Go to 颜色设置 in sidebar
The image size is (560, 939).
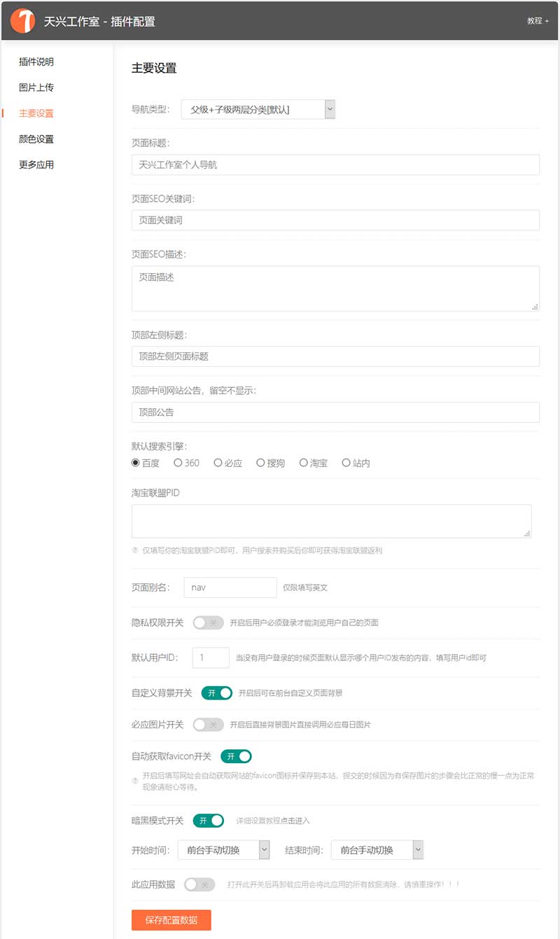click(x=36, y=139)
